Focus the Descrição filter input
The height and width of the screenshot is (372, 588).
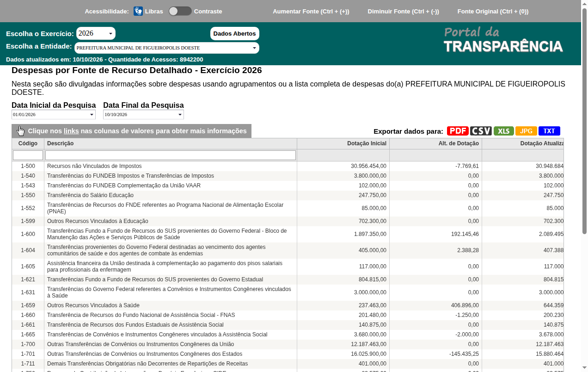(171, 155)
